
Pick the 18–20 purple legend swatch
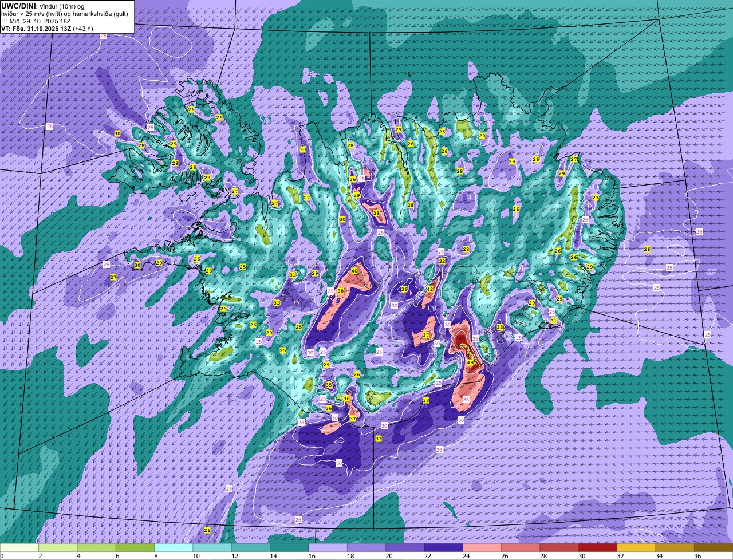[x=366, y=548]
